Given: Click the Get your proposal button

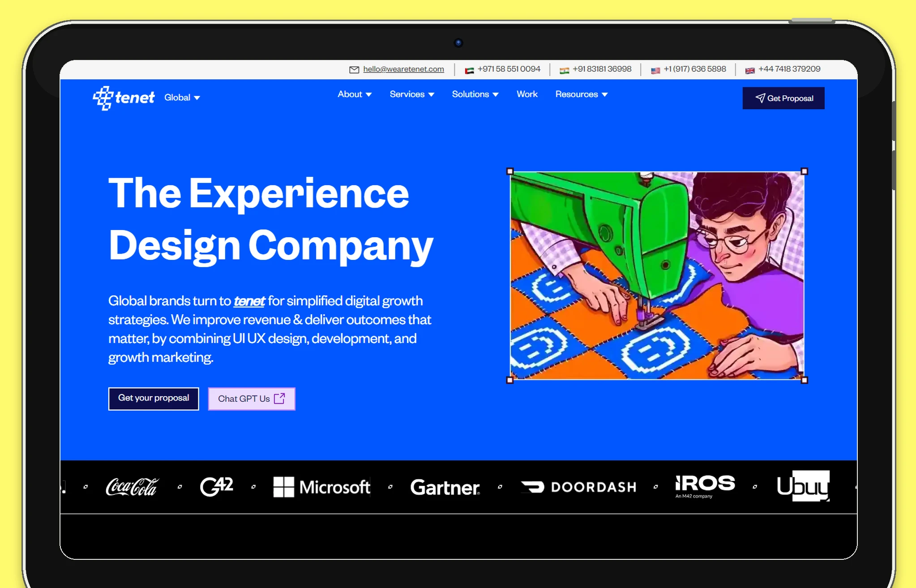Looking at the screenshot, I should [154, 398].
